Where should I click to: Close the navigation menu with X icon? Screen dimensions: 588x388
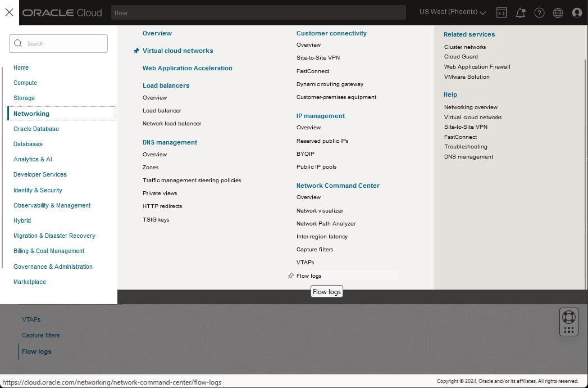pos(10,12)
